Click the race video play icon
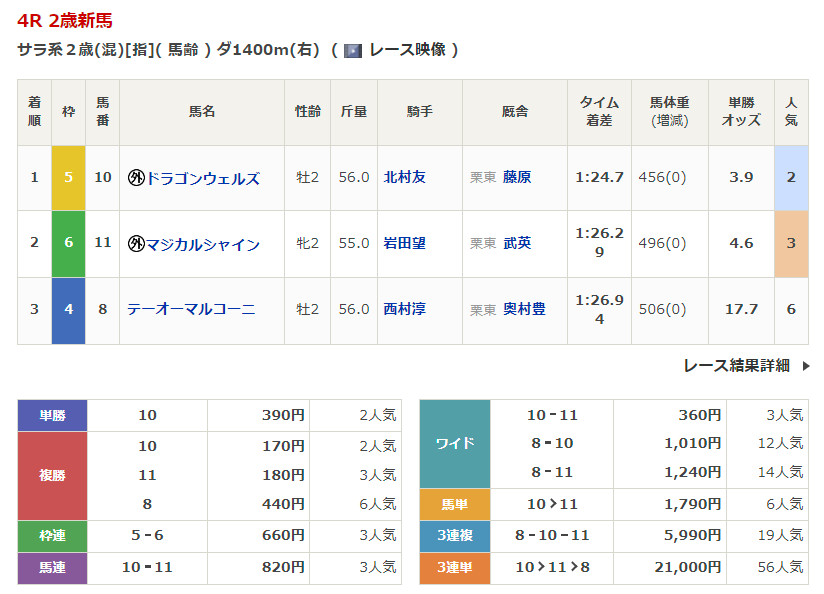Image resolution: width=824 pixels, height=594 pixels. pyautogui.click(x=352, y=50)
